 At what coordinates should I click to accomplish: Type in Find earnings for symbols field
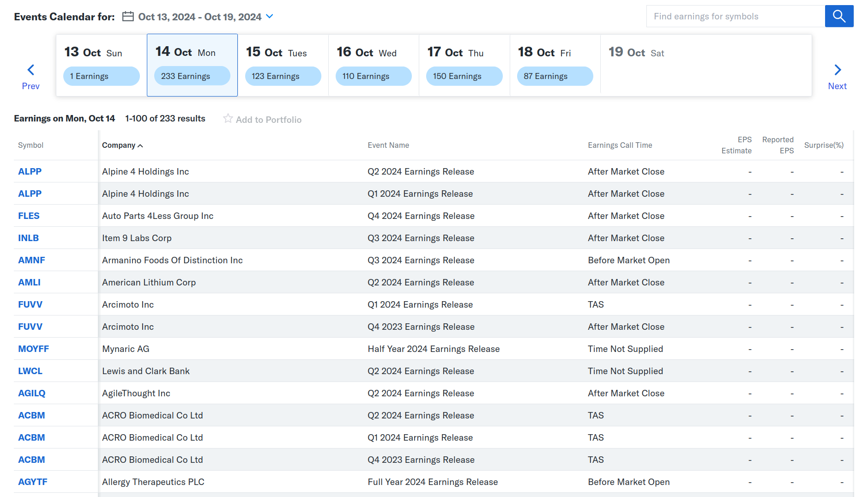(735, 17)
